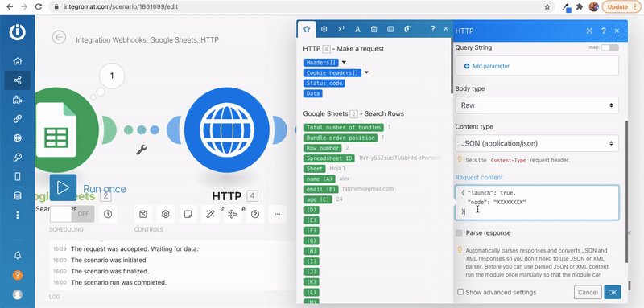This screenshot has height=308, width=644.
Task: Open Data stores database icon in sidebar
Action: (17, 196)
